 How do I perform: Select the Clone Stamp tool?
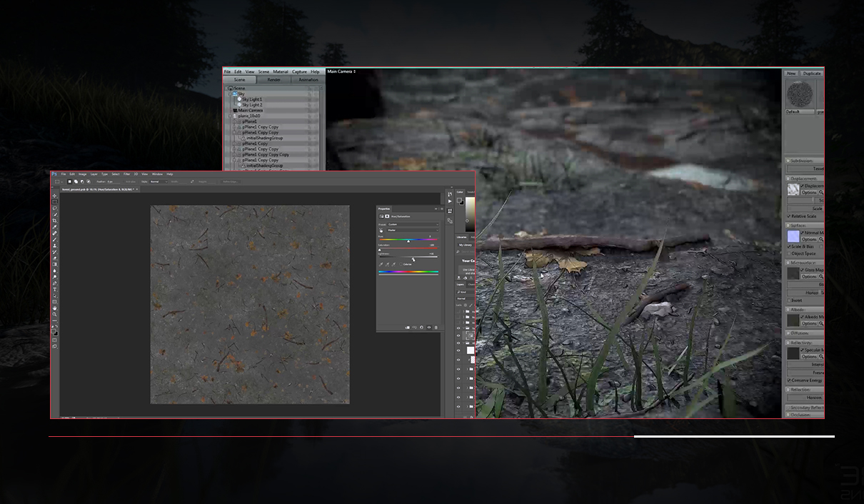54,246
